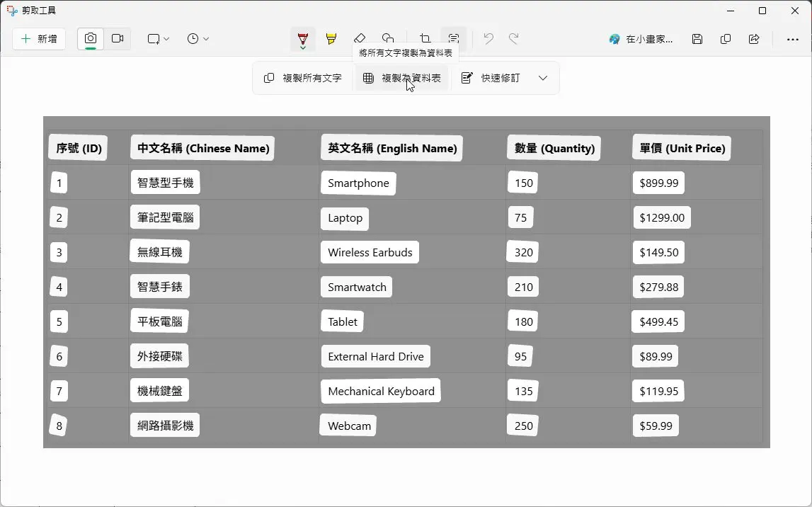
Task: Click 複製為資料表 button
Action: pyautogui.click(x=402, y=78)
